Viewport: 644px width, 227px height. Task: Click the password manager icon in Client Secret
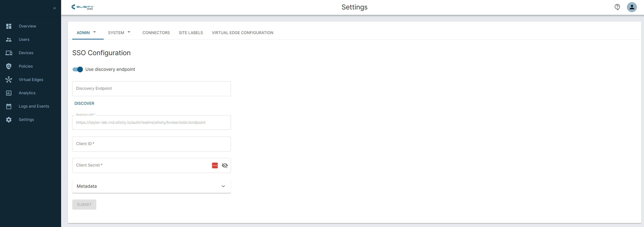[x=215, y=165]
